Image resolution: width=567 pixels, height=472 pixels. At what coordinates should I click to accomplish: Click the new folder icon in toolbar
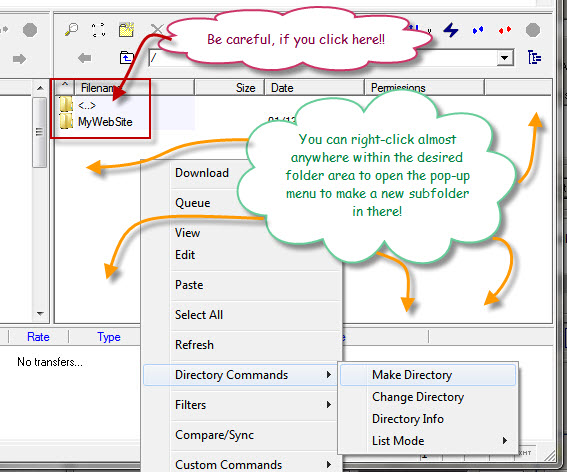coord(127,30)
